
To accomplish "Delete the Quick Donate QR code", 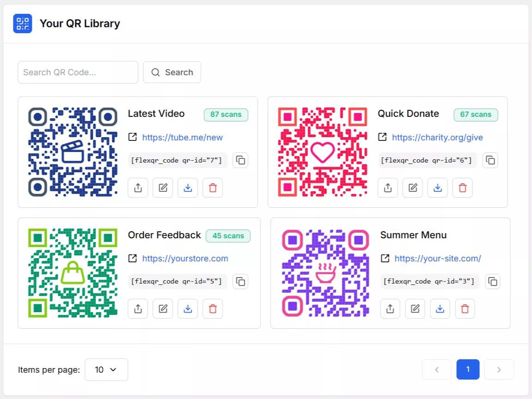I will [462, 187].
